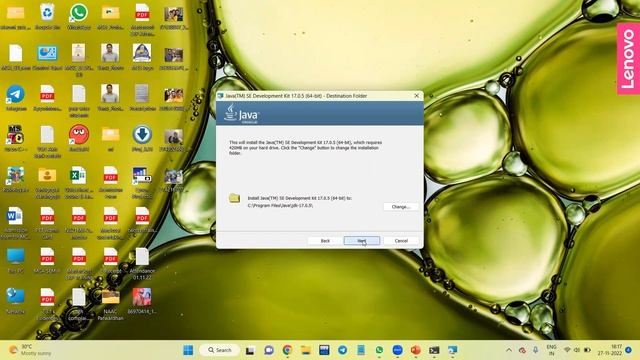The height and width of the screenshot is (360, 640).
Task: Open Zoom from the taskbar
Action: [x=398, y=350]
